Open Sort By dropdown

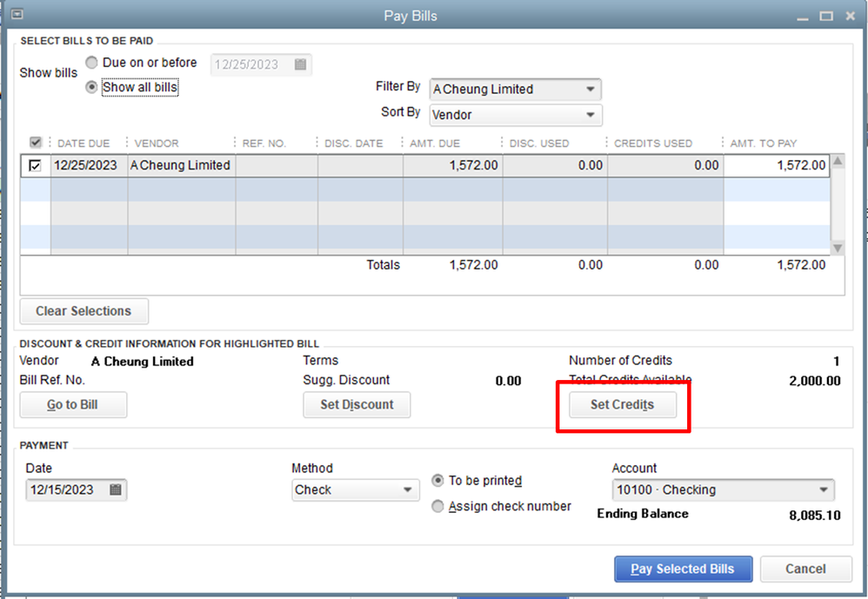(516, 115)
